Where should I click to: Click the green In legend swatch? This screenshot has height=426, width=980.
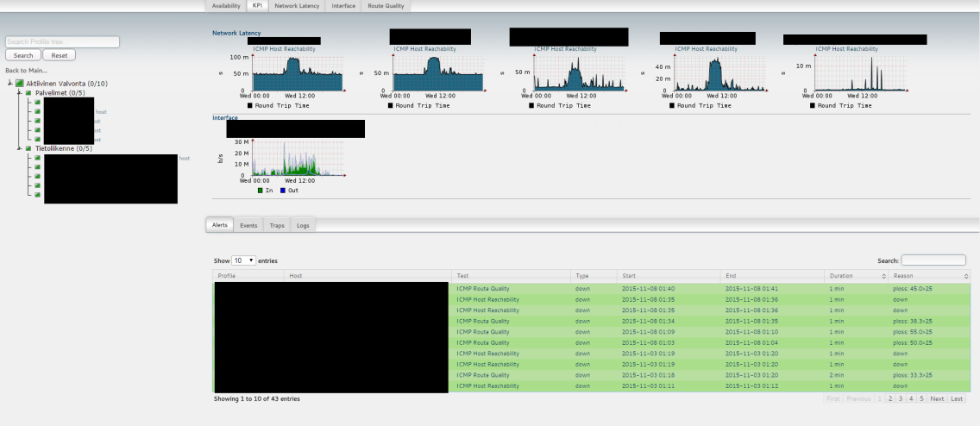pos(260,191)
